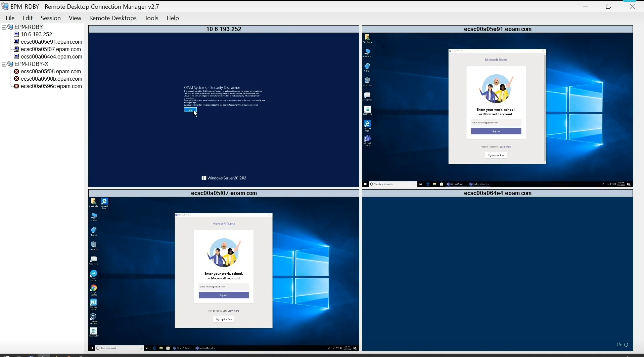Open Edge on ecsc00a05f07 taskbar
Viewport: 644px width, 357px height.
click(154, 348)
